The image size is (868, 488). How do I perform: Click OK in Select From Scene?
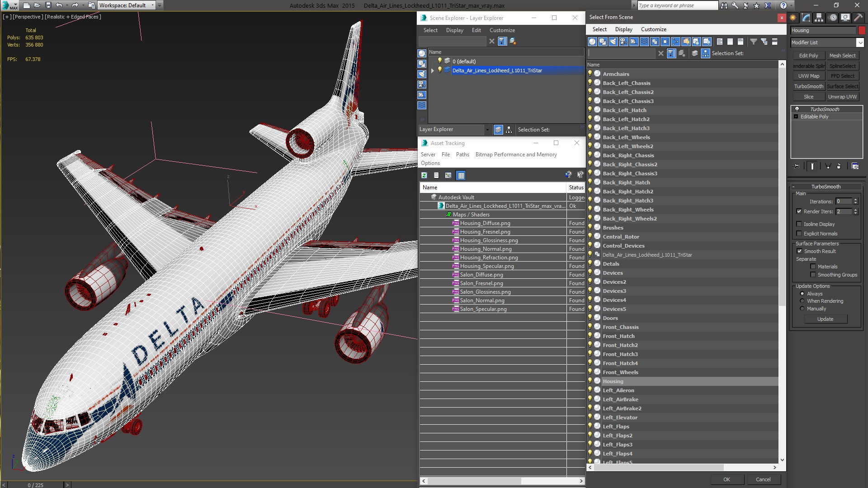click(726, 479)
